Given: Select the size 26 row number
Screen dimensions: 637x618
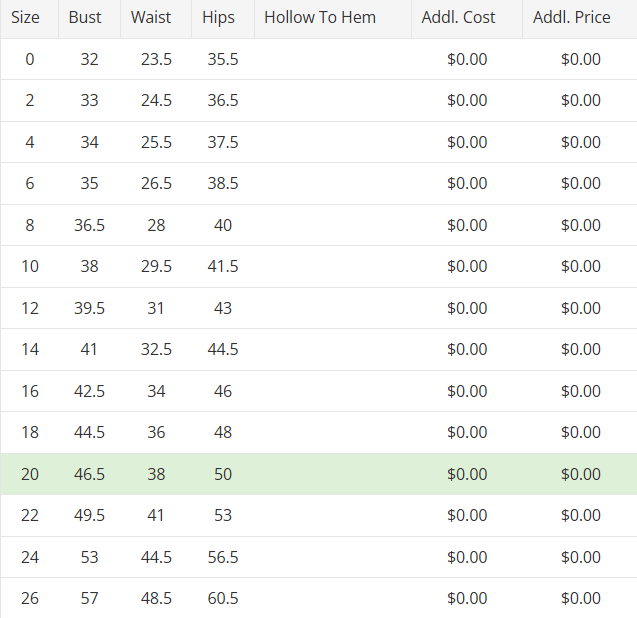Looking at the screenshot, I should pyautogui.click(x=30, y=598).
